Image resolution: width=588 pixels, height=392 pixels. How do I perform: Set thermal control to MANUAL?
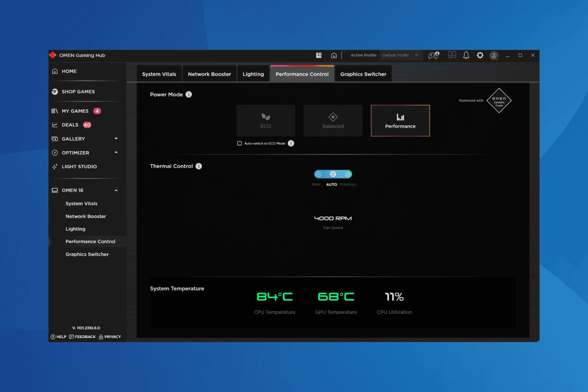tap(348, 185)
